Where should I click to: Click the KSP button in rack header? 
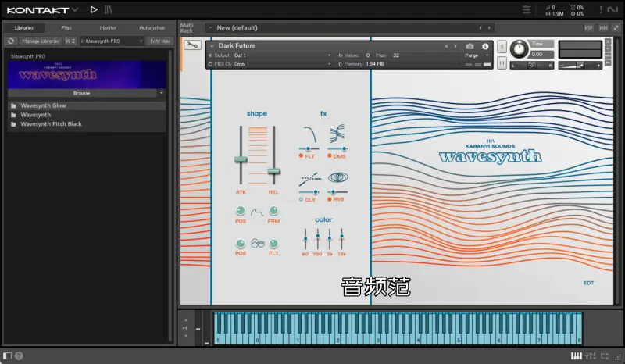tap(589, 28)
